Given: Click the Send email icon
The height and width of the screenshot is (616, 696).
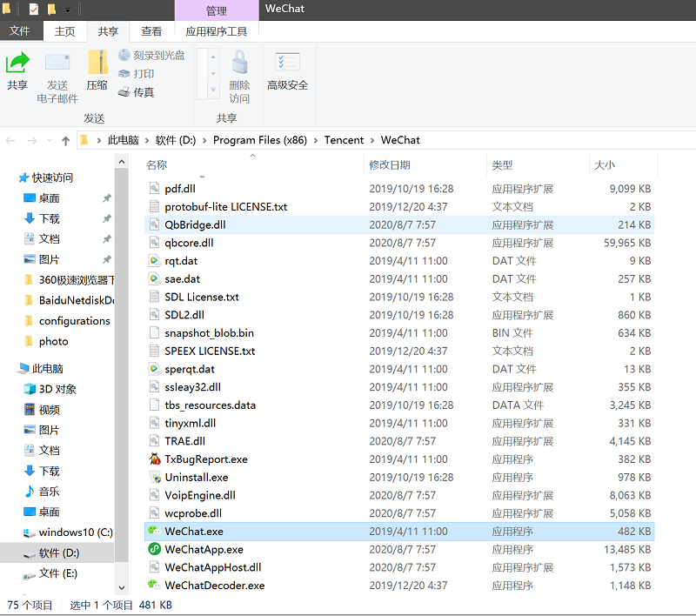Looking at the screenshot, I should point(57,64).
